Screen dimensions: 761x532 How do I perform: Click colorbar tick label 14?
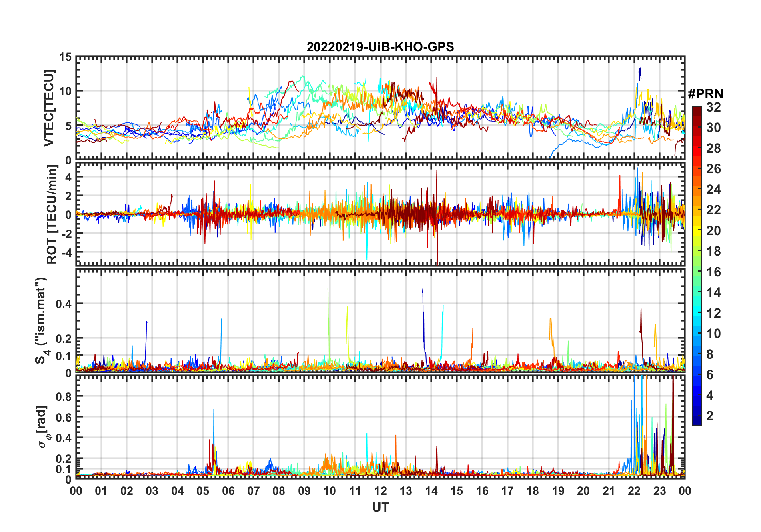[x=713, y=292]
